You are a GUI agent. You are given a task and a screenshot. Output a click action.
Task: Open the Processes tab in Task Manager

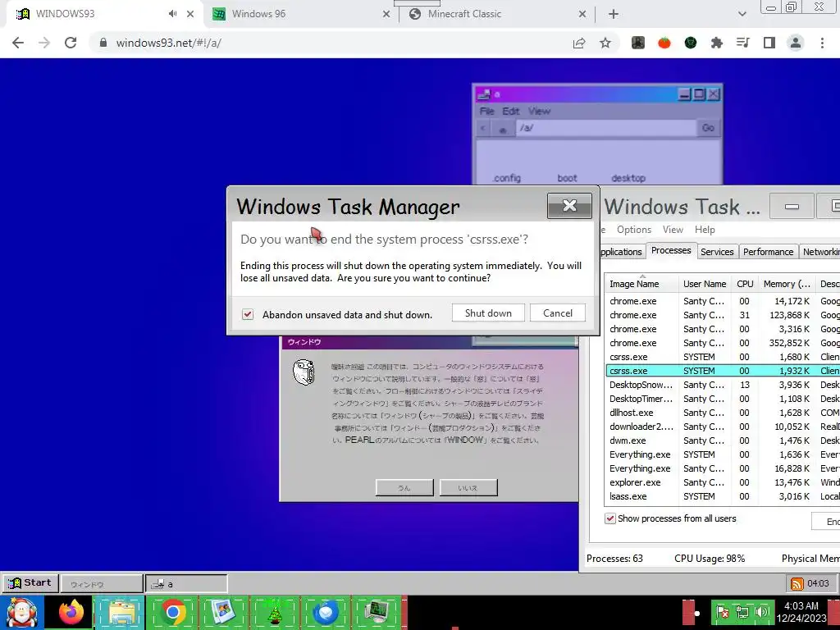(671, 250)
